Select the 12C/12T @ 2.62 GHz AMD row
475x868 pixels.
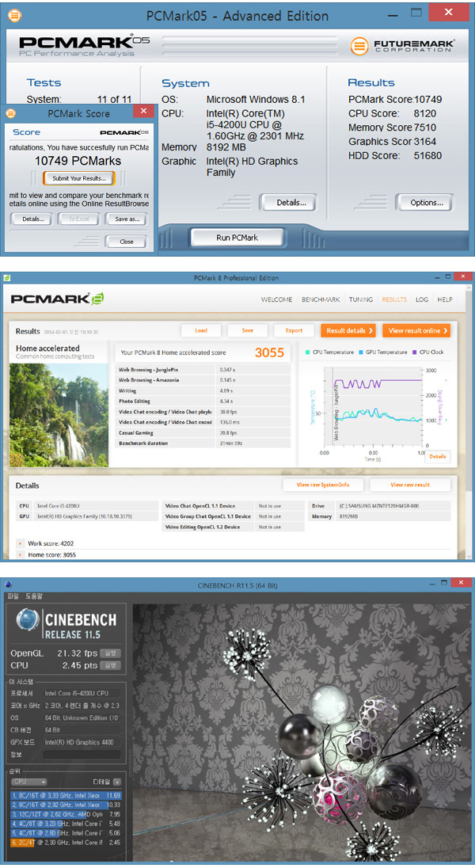[x=66, y=814]
